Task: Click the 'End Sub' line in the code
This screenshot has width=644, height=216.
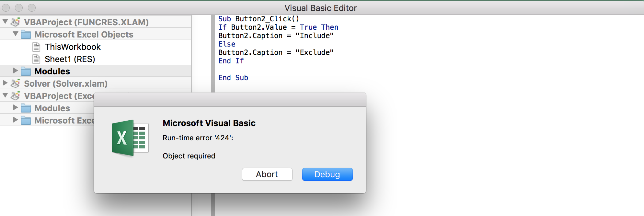Action: tap(233, 78)
